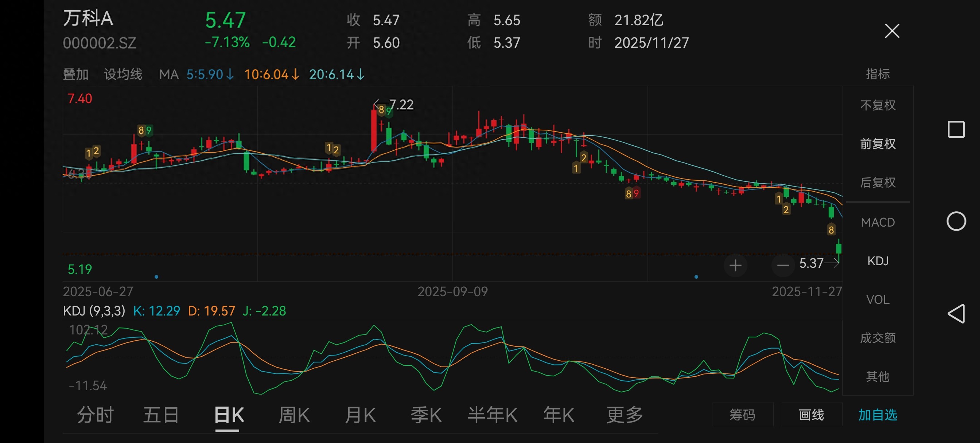Image resolution: width=980 pixels, height=443 pixels.
Task: Tap the circle icon on right side
Action: pos(955,220)
